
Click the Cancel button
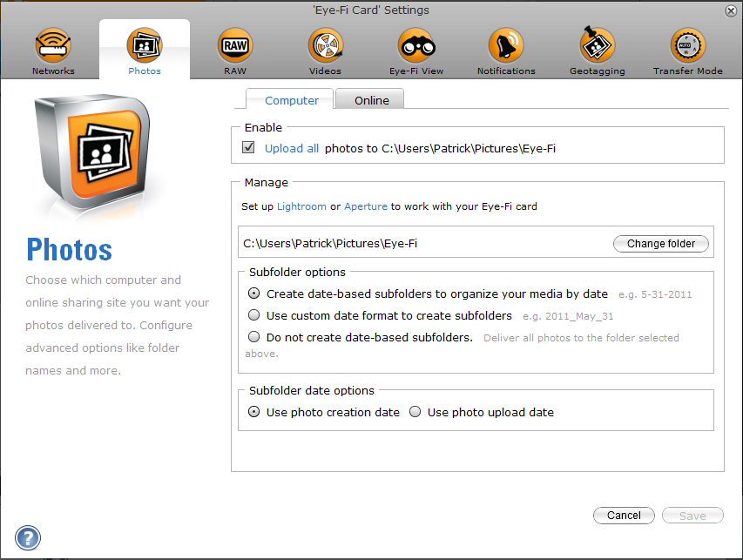click(x=624, y=516)
